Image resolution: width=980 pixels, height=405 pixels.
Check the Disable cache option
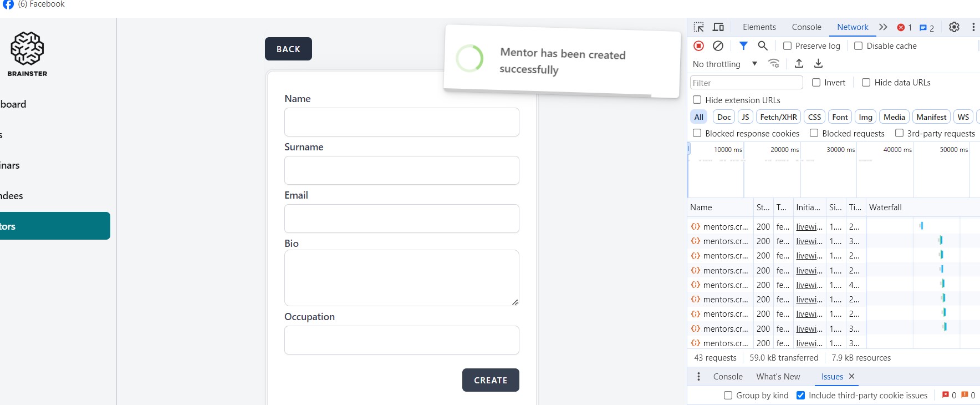[x=858, y=46]
